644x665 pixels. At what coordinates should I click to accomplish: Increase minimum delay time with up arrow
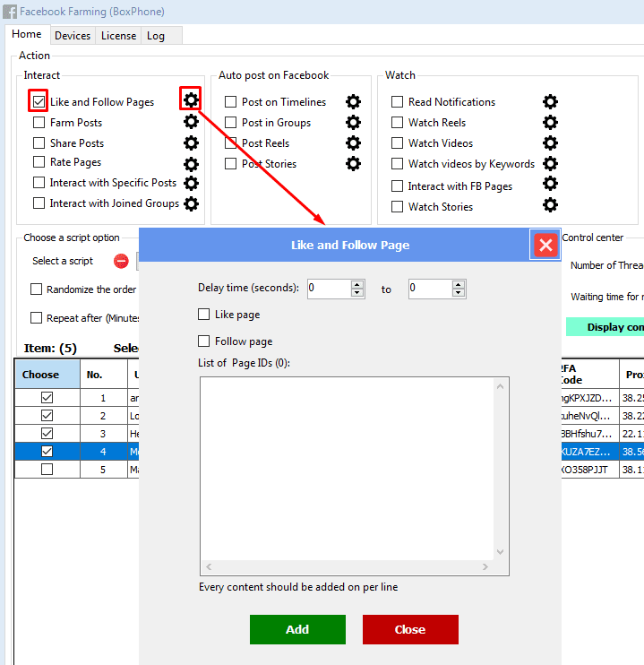tap(357, 285)
